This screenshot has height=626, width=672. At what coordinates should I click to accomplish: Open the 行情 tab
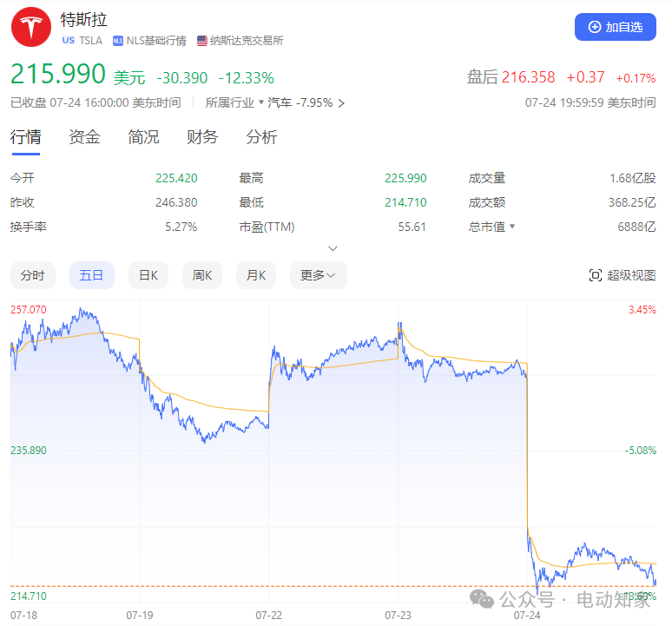(x=26, y=137)
